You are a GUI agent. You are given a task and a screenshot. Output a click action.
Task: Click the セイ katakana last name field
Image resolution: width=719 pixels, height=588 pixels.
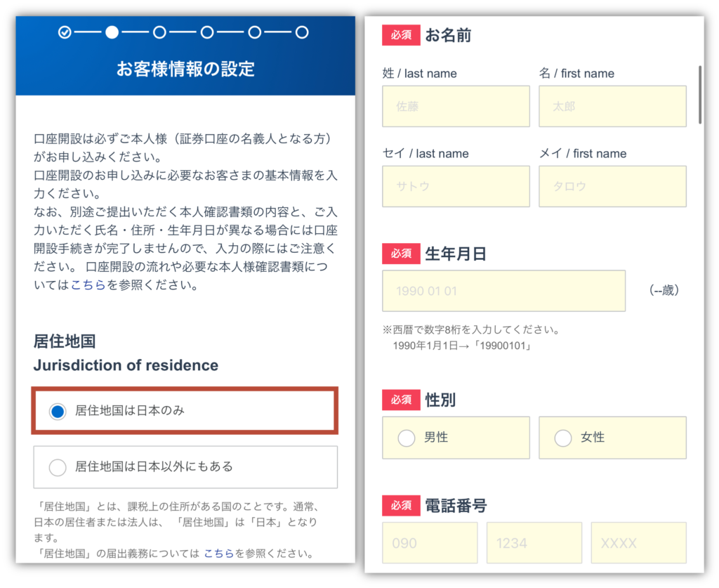(456, 187)
